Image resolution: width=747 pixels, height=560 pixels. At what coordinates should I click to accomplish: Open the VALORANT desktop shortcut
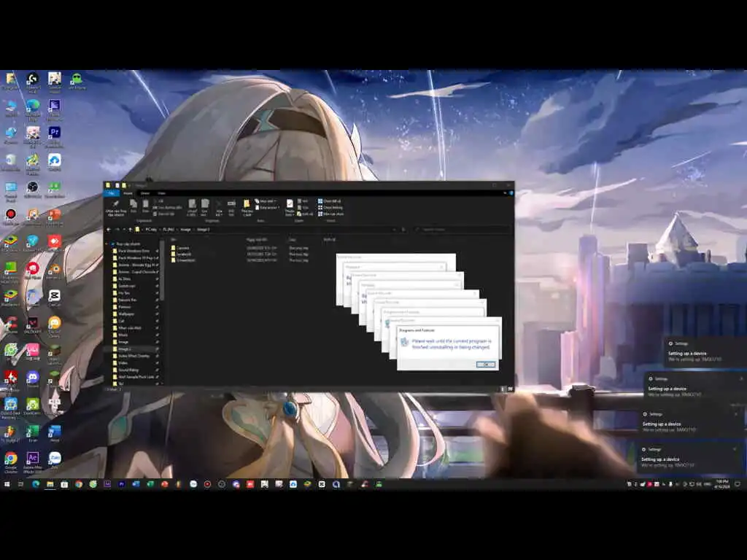coord(32,326)
